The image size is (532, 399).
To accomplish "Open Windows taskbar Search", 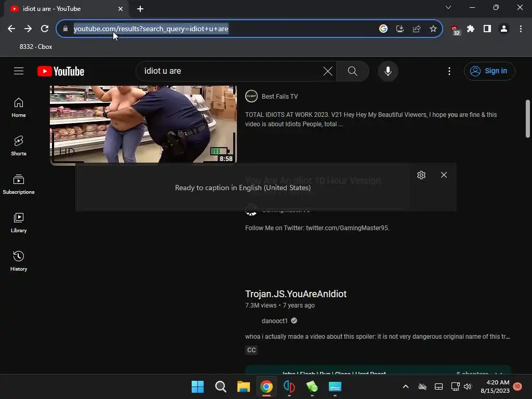I will click(220, 387).
